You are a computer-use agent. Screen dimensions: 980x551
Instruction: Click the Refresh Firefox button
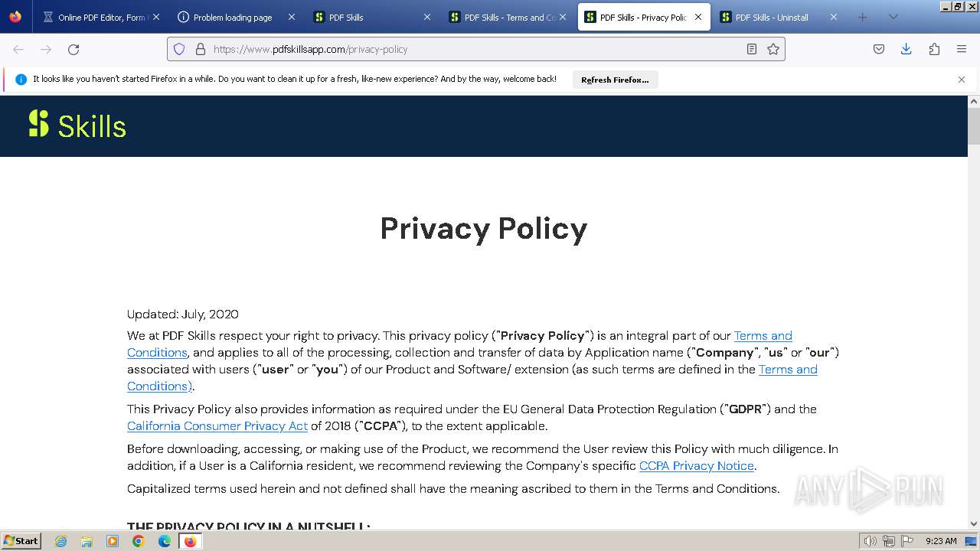tap(615, 80)
